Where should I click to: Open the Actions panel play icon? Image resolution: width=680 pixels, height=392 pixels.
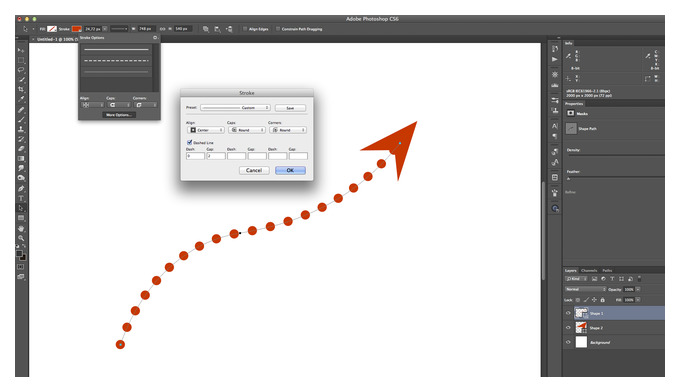click(x=555, y=59)
